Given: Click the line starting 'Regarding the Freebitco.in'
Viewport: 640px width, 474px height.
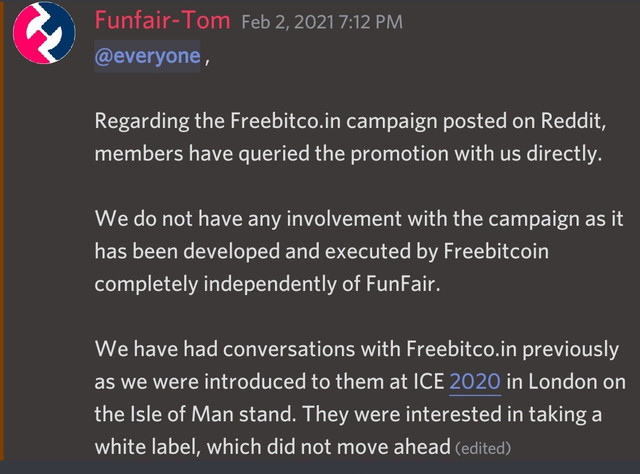Looking at the screenshot, I should click(350, 122).
